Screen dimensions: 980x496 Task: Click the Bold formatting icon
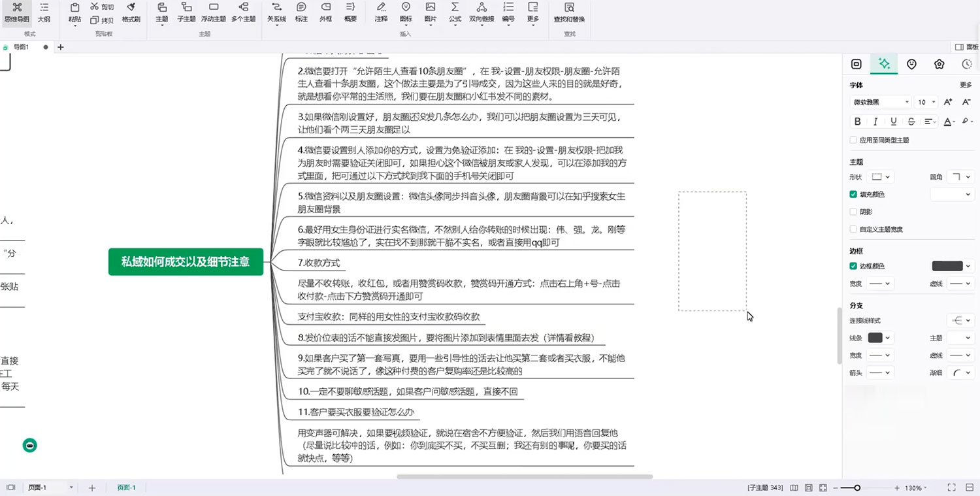[857, 122]
